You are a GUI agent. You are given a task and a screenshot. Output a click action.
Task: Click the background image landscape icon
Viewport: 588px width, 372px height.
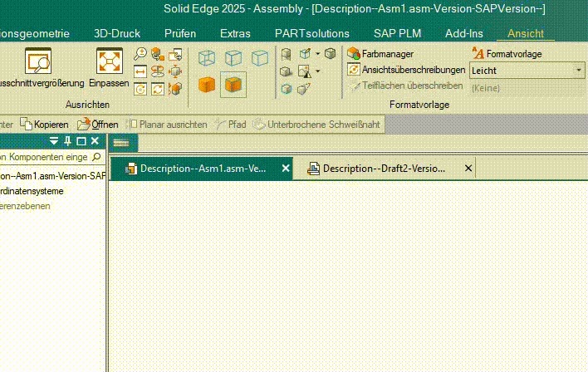305,71
